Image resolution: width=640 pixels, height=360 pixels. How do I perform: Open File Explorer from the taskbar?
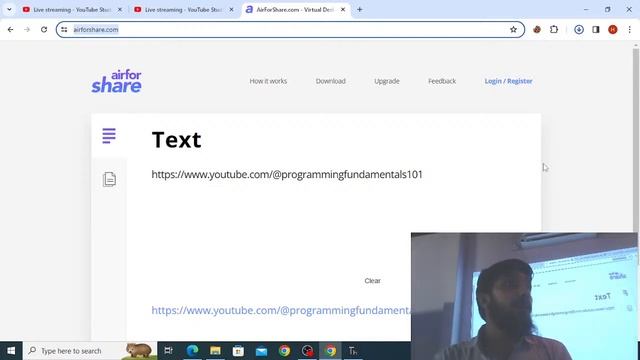[x=215, y=351]
